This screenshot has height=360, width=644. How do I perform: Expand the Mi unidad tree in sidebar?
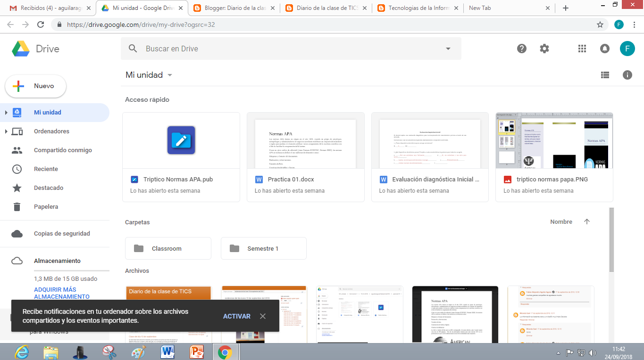(6, 113)
